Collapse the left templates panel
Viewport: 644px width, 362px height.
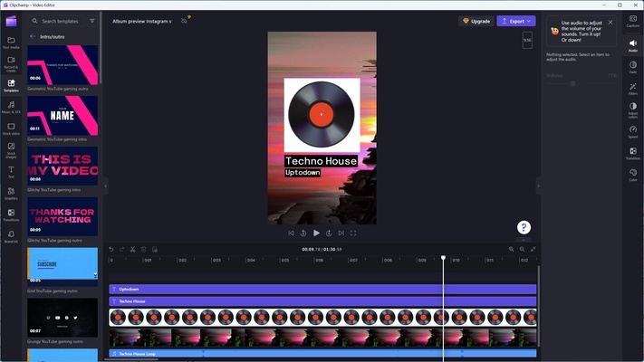coord(106,186)
